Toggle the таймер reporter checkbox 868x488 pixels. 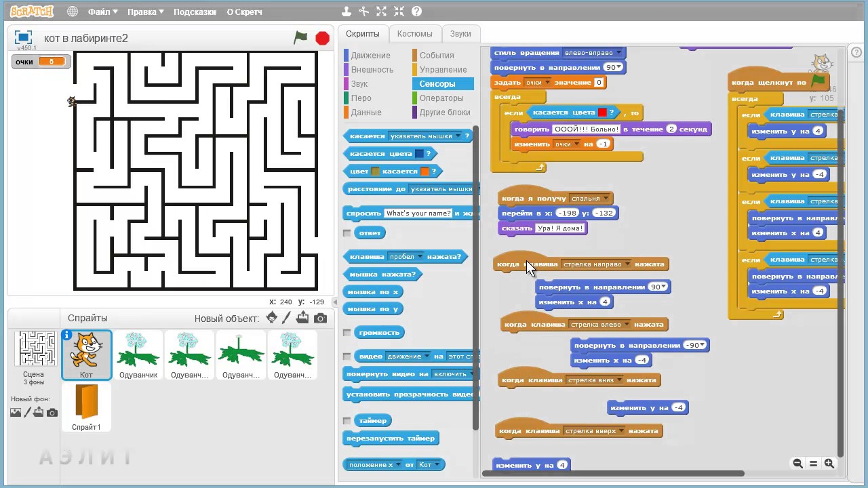tap(347, 420)
